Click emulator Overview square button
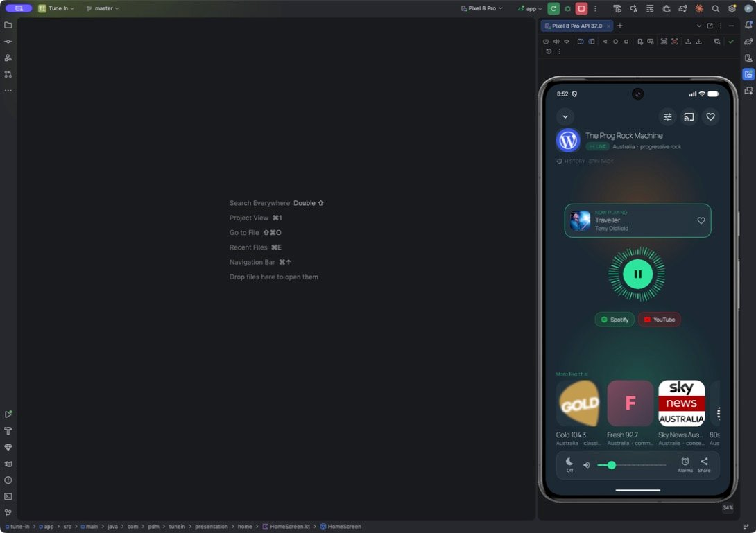Screen dimensions: 756x533 click(626, 42)
